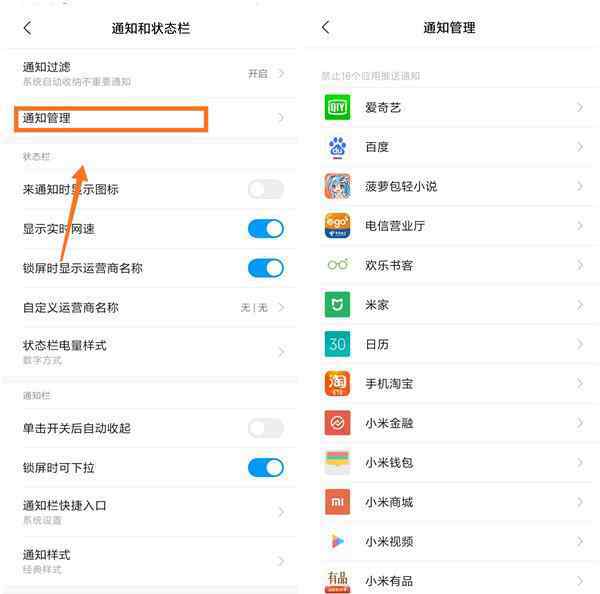Open the 小米视频 play icon
This screenshot has width=600, height=594.
tap(337, 541)
